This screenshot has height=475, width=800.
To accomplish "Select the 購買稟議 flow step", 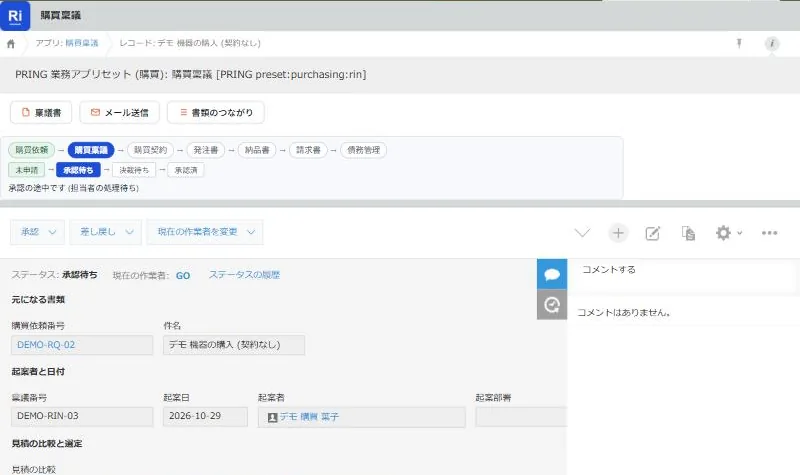I will [91, 150].
